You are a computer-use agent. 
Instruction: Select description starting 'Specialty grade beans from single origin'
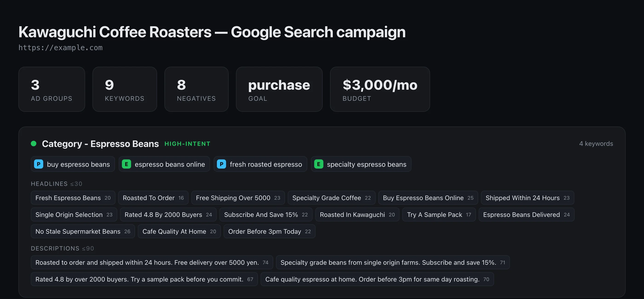click(393, 262)
